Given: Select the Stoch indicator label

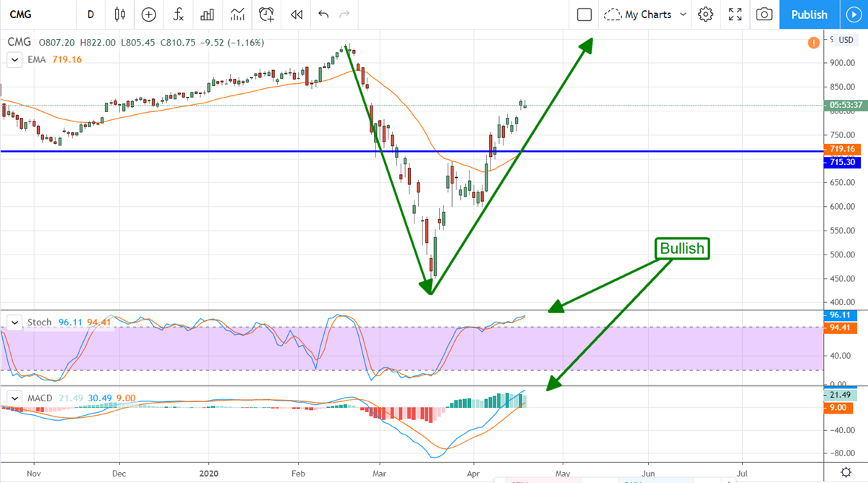Looking at the screenshot, I should 40,322.
